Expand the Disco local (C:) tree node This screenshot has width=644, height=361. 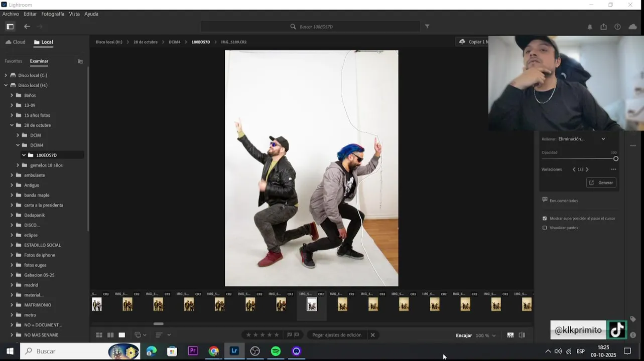(x=6, y=75)
